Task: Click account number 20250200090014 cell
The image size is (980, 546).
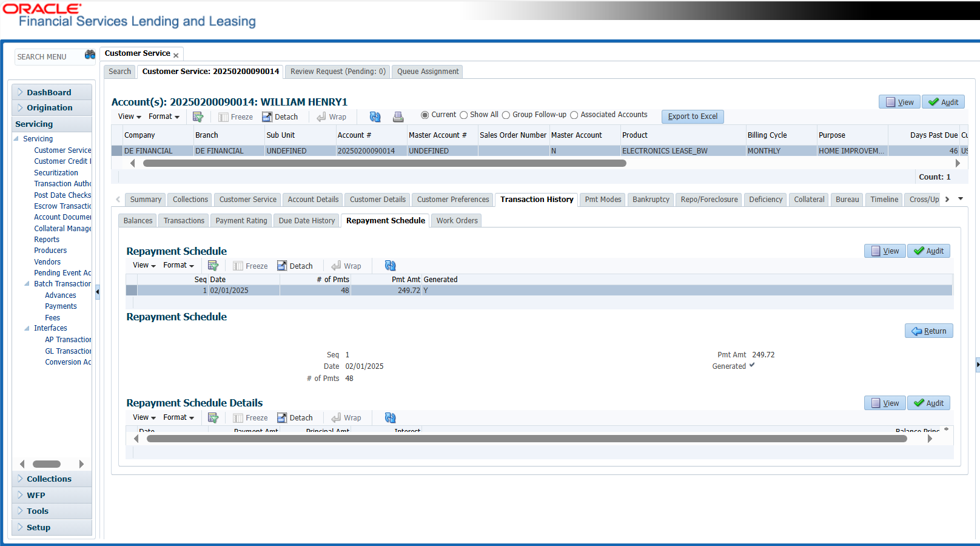Action: [x=371, y=151]
